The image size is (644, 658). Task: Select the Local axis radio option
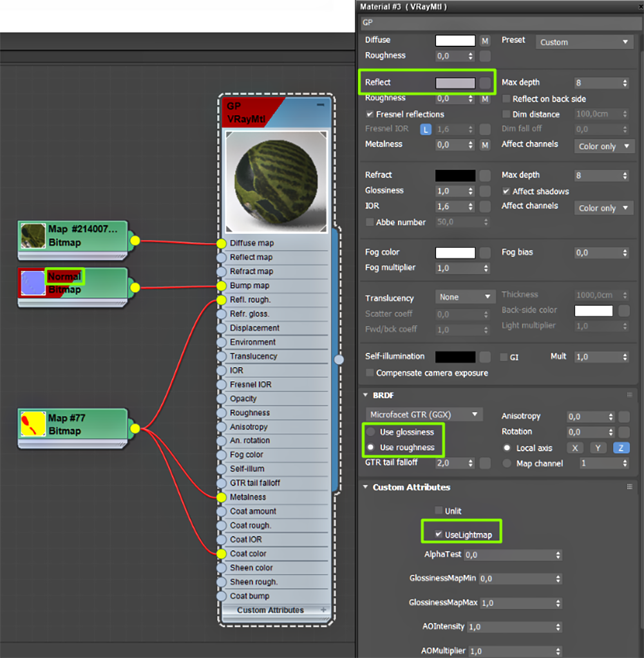(507, 447)
